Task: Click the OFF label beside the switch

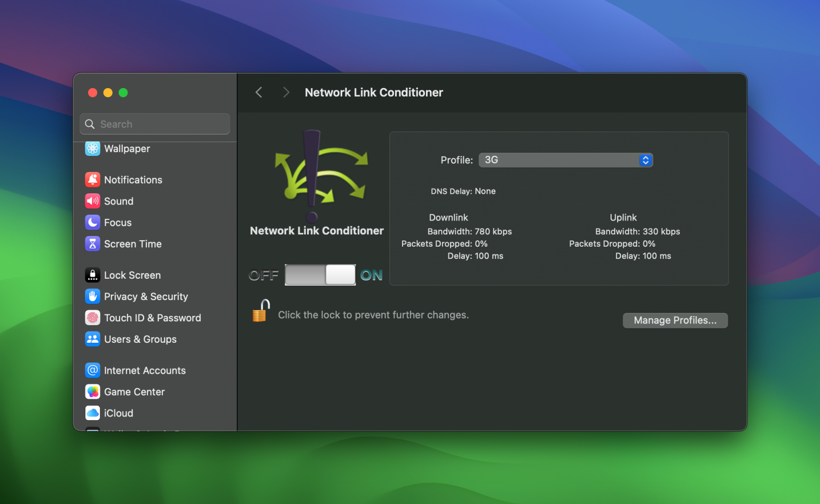Action: (x=264, y=274)
